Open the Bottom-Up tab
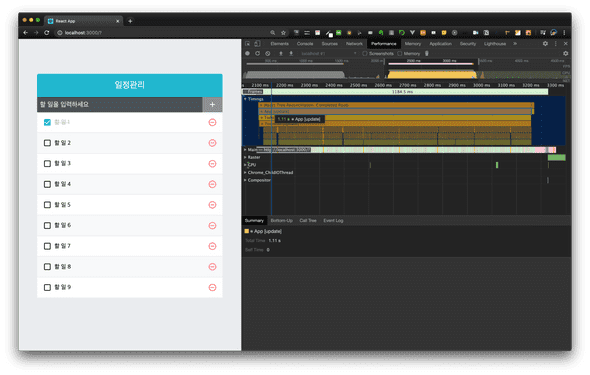Screen dimensions: 590x375 281,220
